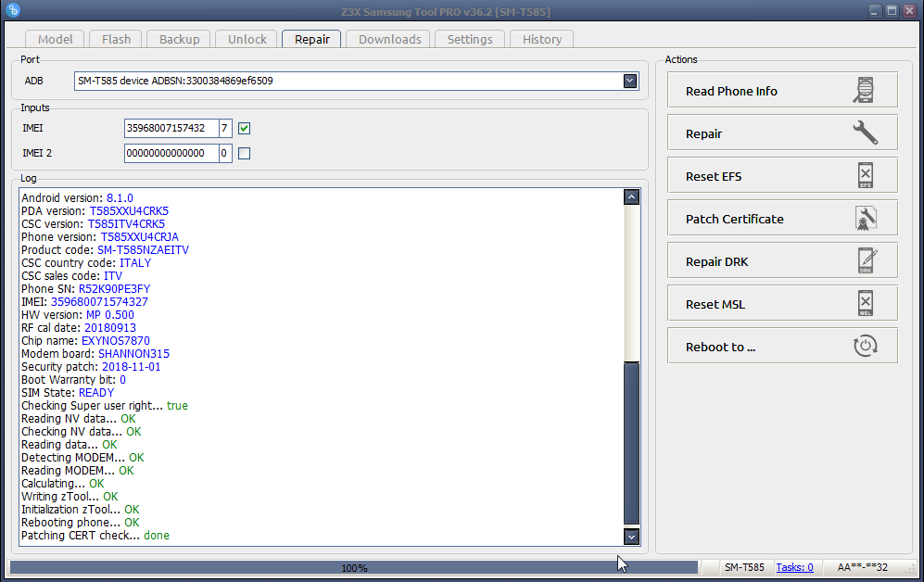Enable the IMEI 2 checkbox
924x582 pixels.
[x=244, y=153]
